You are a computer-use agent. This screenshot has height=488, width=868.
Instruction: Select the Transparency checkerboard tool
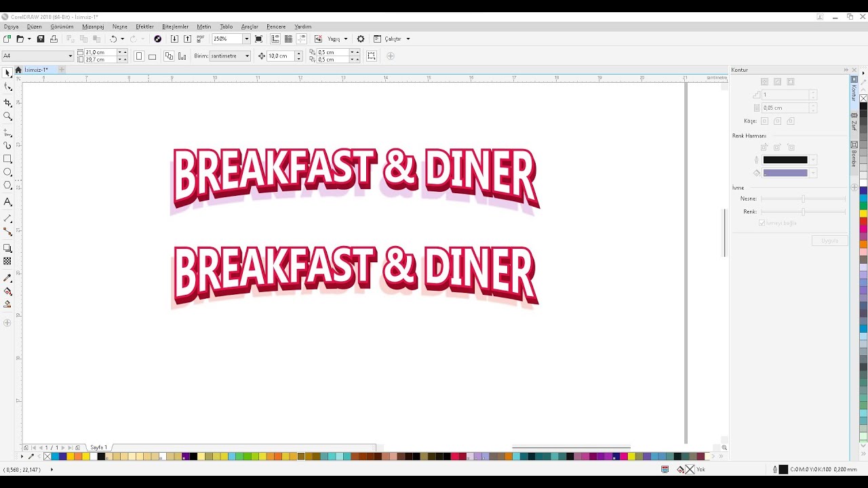(7, 261)
